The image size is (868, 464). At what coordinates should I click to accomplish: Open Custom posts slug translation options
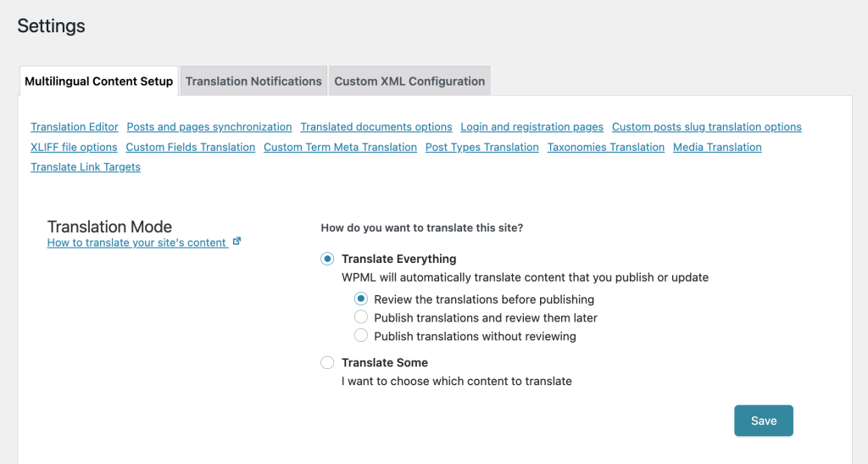[707, 126]
